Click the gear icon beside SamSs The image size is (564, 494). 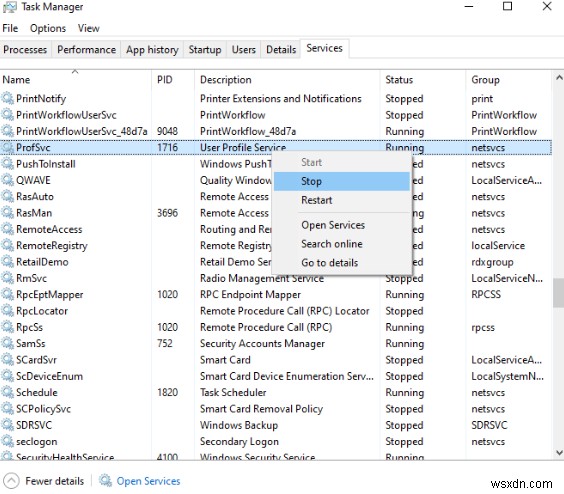(7, 343)
